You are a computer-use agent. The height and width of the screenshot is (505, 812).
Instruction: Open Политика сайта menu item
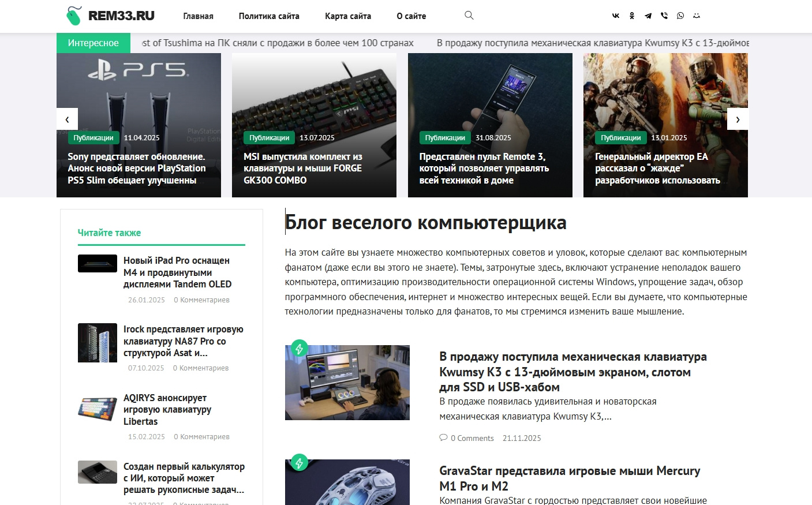(269, 16)
